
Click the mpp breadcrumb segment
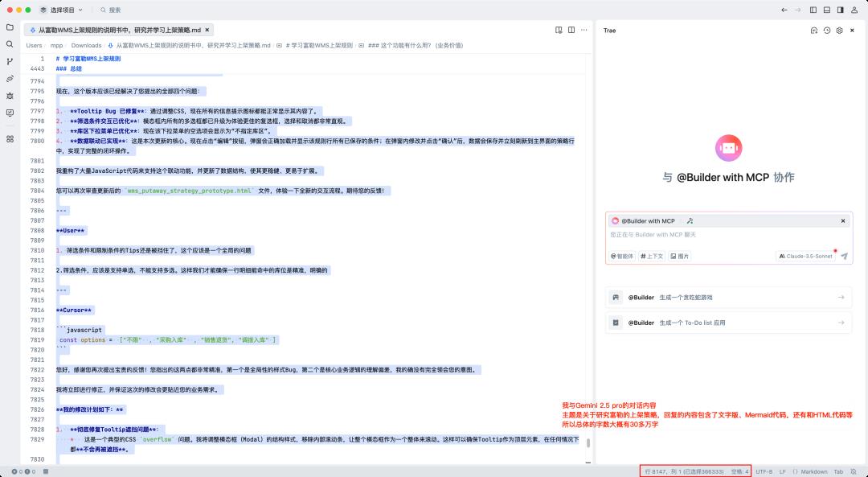pyautogui.click(x=56, y=45)
